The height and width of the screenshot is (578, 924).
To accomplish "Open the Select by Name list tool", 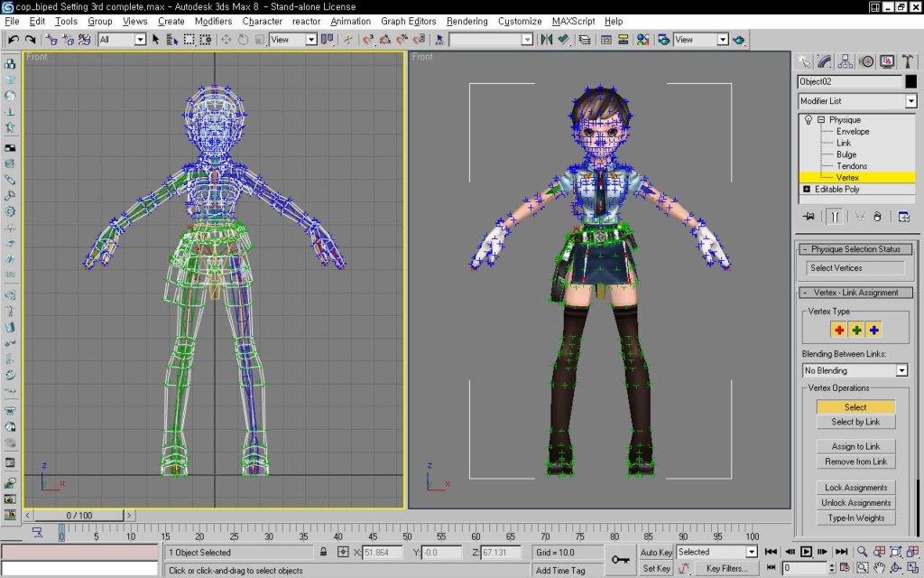I will click(172, 40).
